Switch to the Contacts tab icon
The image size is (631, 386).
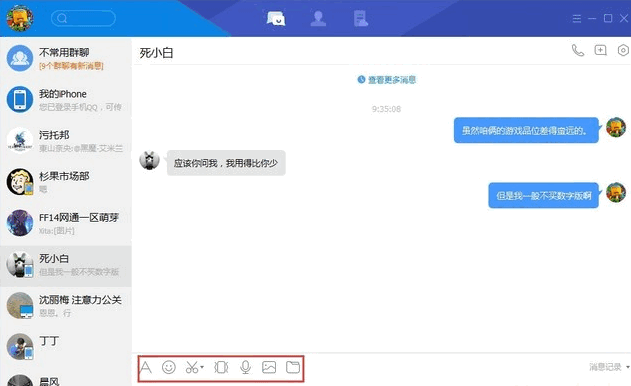click(318, 19)
